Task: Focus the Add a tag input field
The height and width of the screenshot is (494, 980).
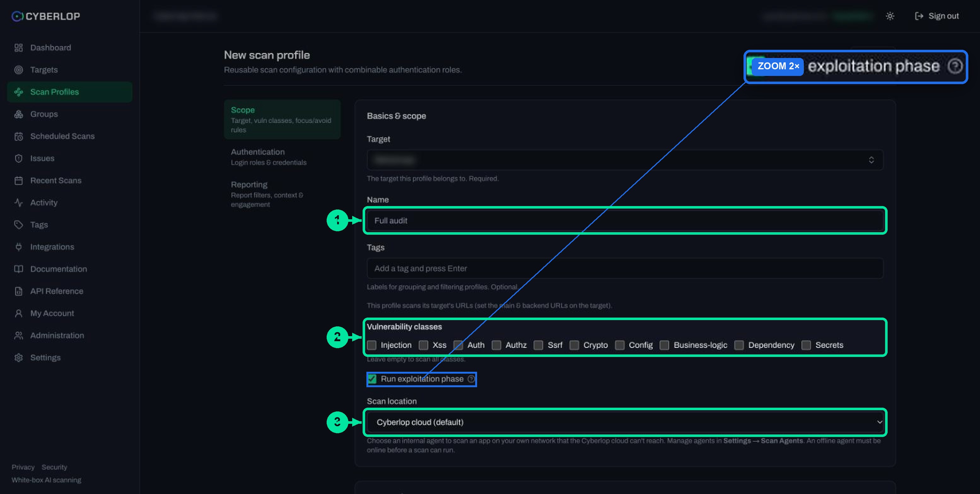Action: 625,268
